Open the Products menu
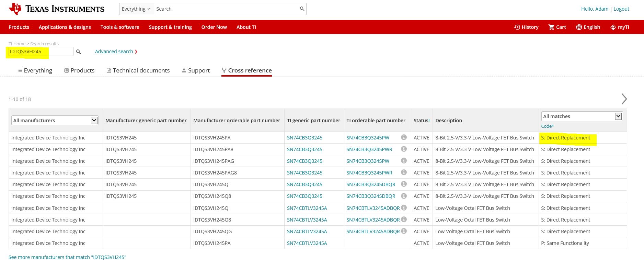Viewport: 644px width, 260px height. 19,27
